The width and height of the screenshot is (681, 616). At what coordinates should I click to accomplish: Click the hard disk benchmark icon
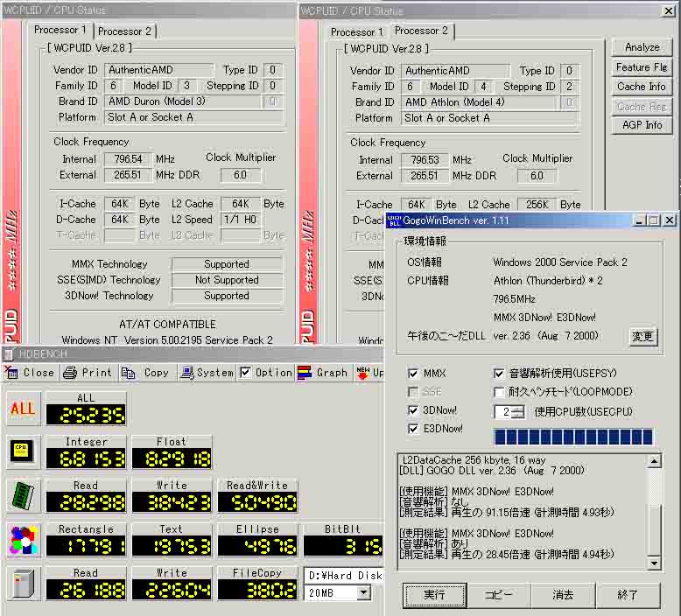[x=24, y=584]
